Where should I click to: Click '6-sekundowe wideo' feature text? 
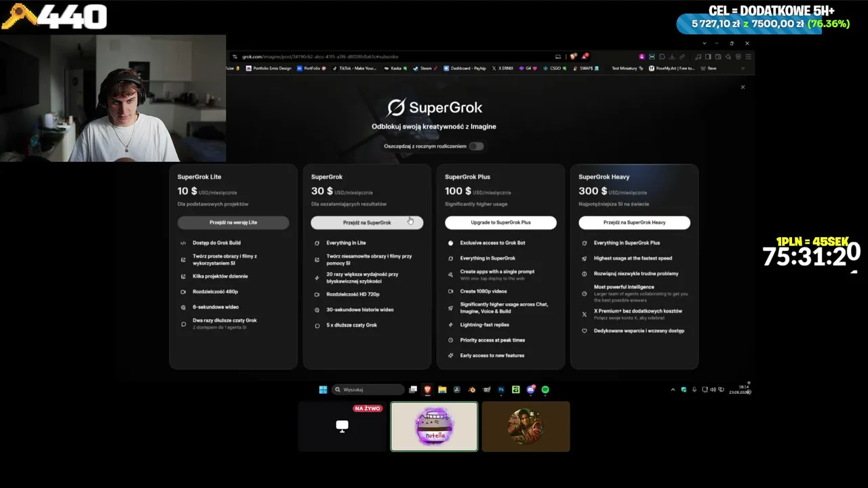pyautogui.click(x=216, y=307)
